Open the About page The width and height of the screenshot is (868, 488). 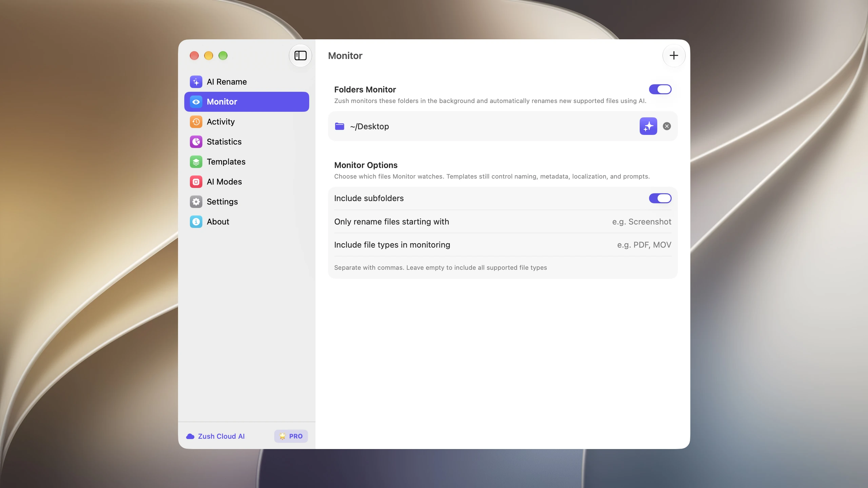click(x=246, y=222)
